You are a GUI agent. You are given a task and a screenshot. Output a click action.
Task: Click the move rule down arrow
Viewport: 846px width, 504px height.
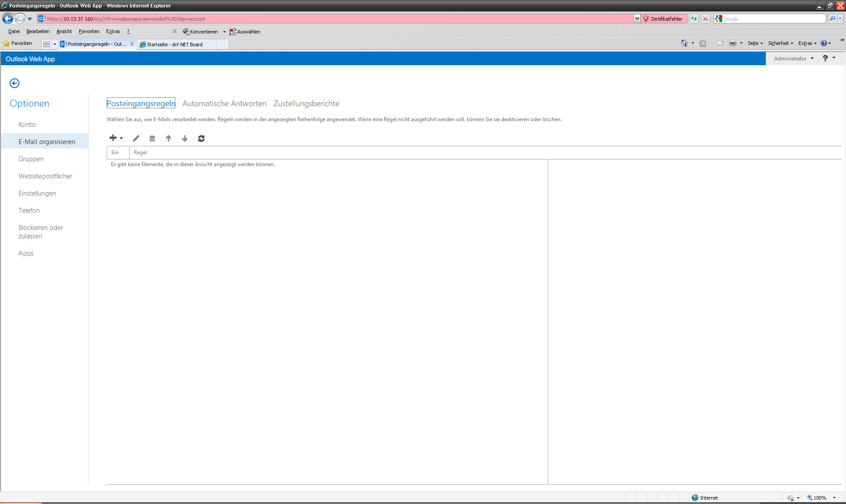(x=185, y=138)
